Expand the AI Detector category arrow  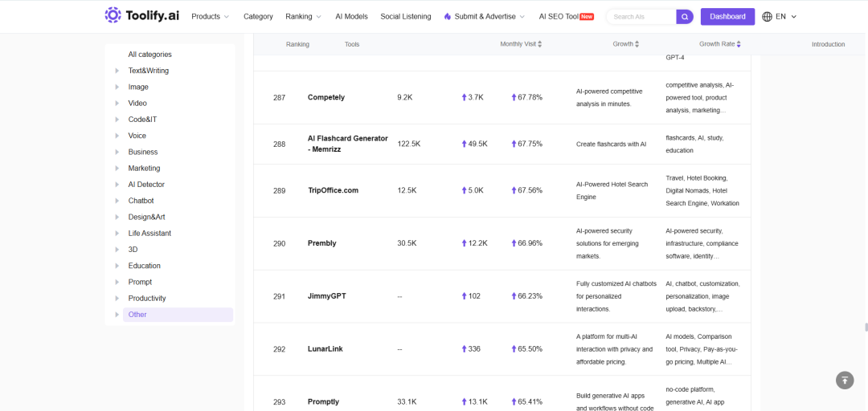[x=117, y=184]
